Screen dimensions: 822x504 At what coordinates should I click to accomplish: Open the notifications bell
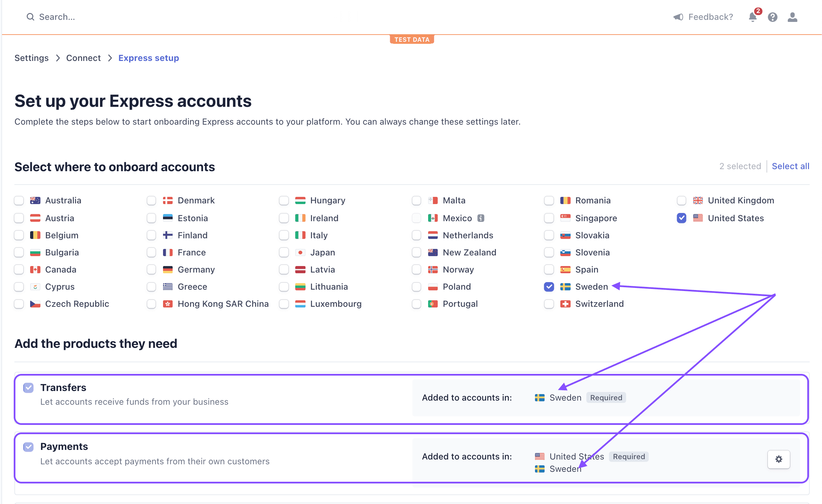pos(752,17)
